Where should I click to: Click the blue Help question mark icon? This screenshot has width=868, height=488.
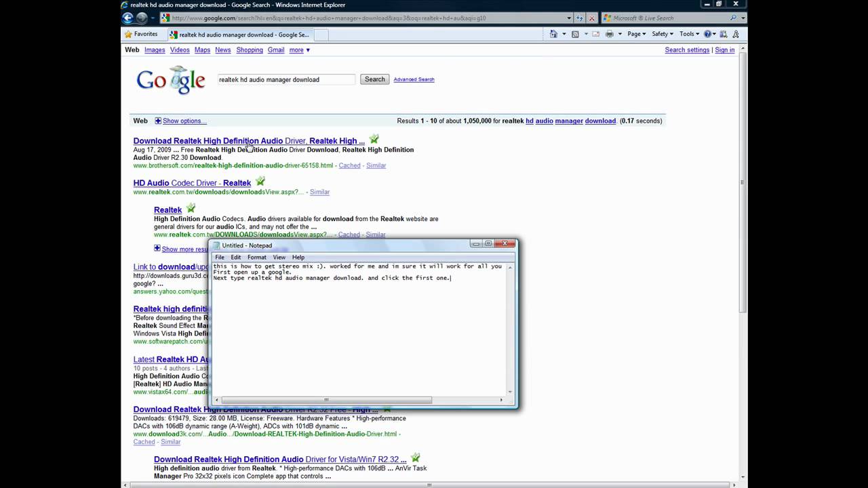point(707,34)
